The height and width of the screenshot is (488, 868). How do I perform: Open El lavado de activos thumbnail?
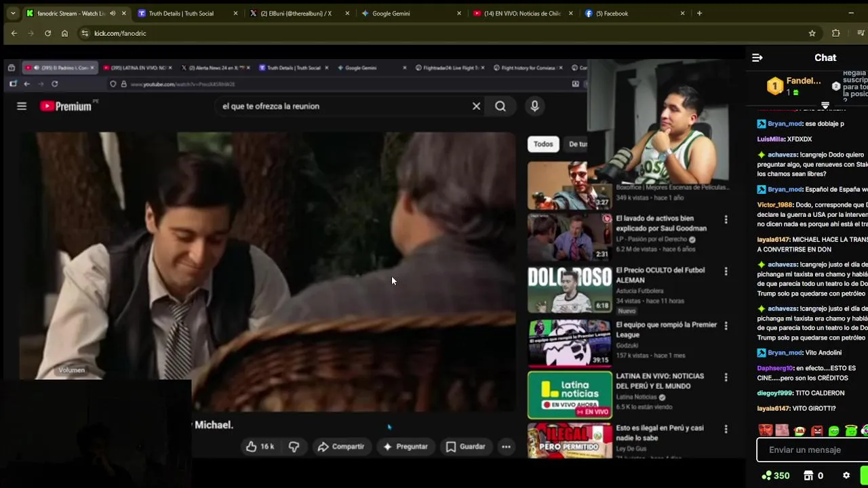coord(570,237)
